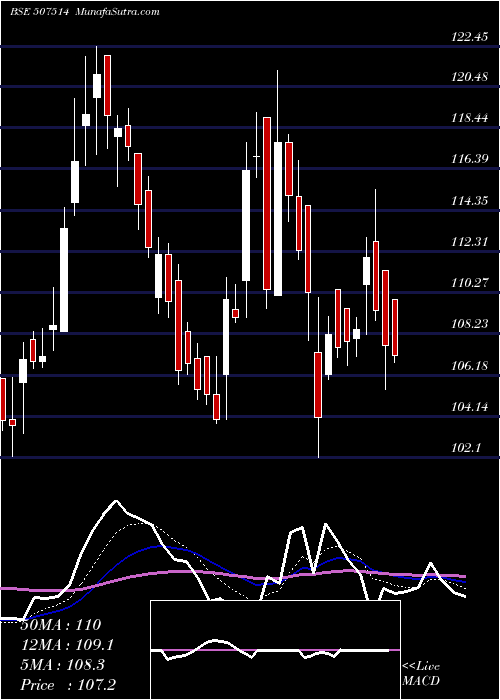Select the 112.31 price axis label

(x=470, y=242)
